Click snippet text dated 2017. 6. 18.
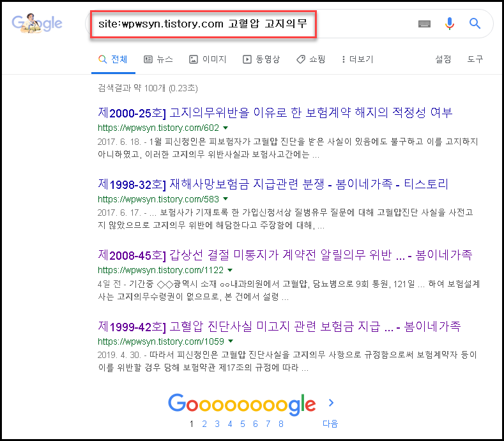The image size is (504, 441). [x=288, y=148]
